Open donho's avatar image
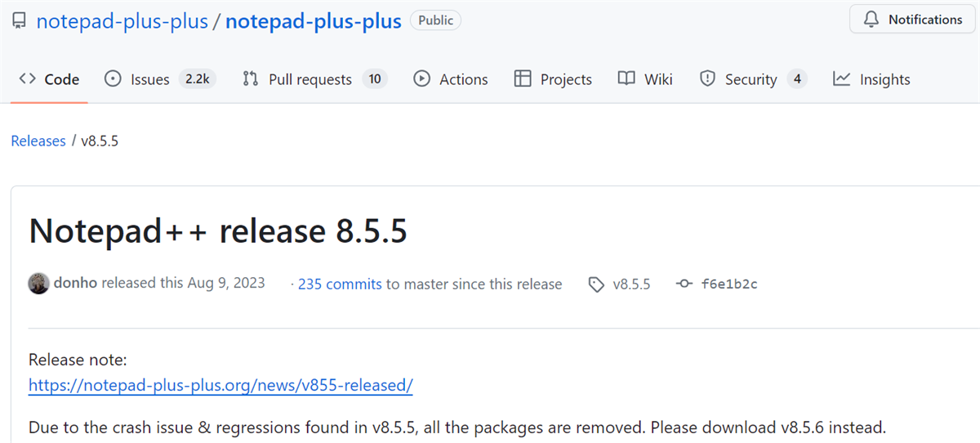The height and width of the screenshot is (443, 980). 38,284
